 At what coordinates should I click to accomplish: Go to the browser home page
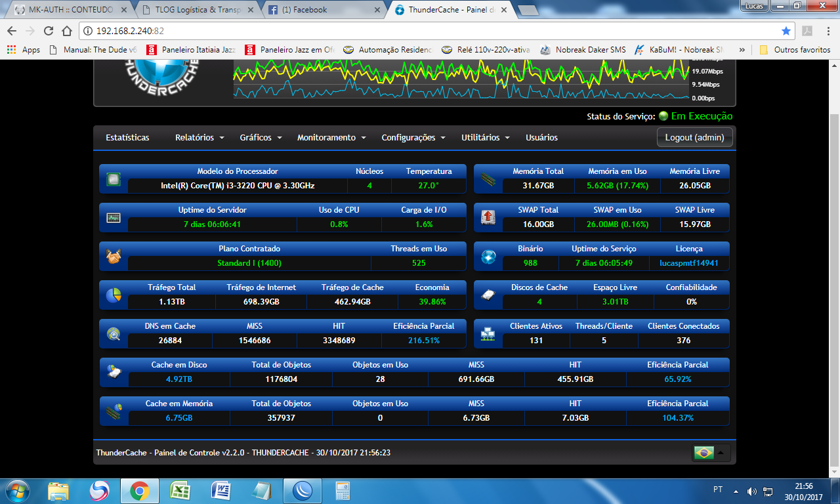point(66,31)
